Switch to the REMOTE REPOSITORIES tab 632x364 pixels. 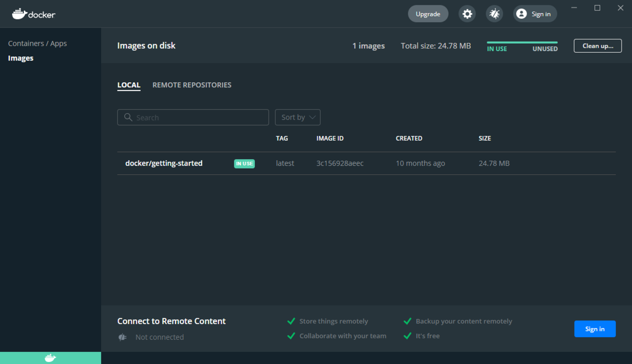click(192, 85)
